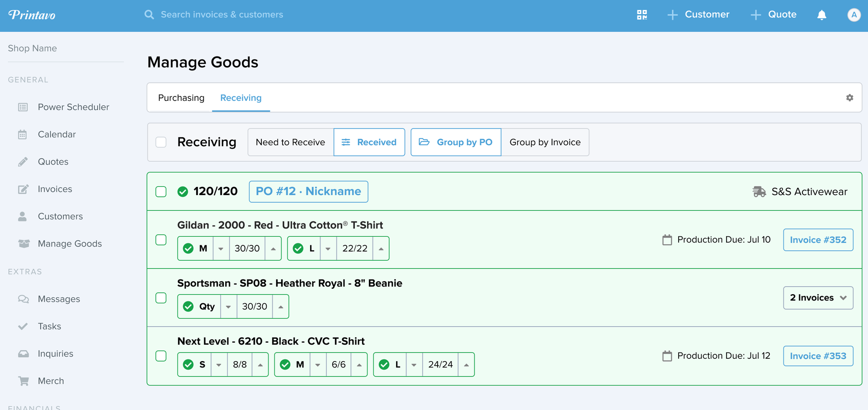Viewport: 868px width, 410px height.
Task: Click the 30/30 quantity for Gildan M
Action: click(x=247, y=248)
